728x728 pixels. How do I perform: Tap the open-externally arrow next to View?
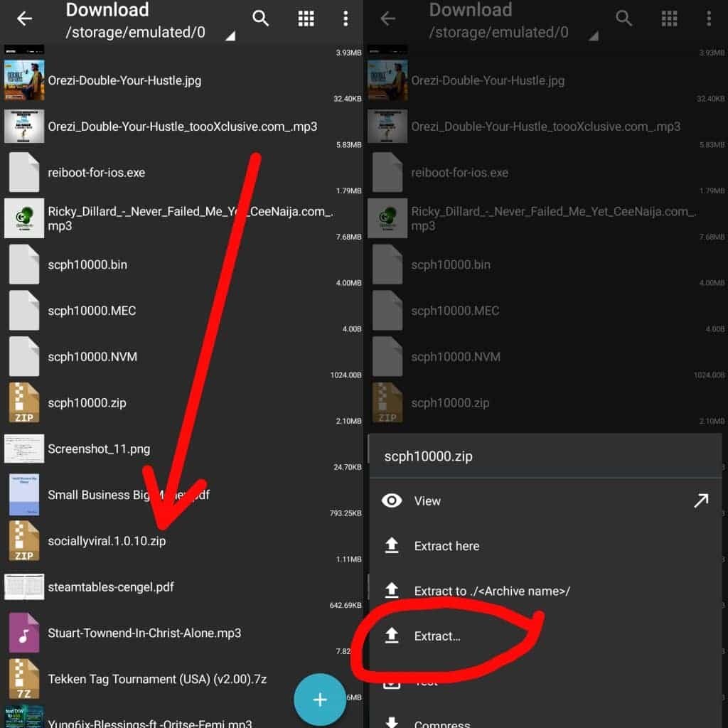701,500
